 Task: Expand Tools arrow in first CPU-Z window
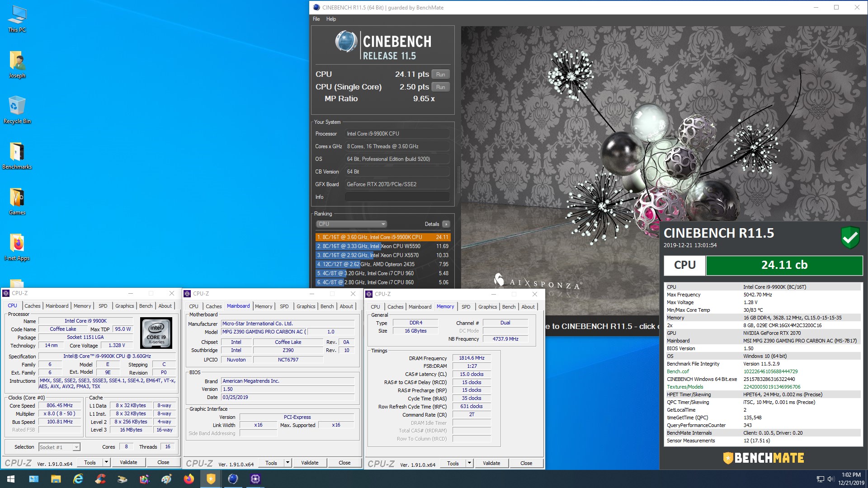(x=106, y=462)
